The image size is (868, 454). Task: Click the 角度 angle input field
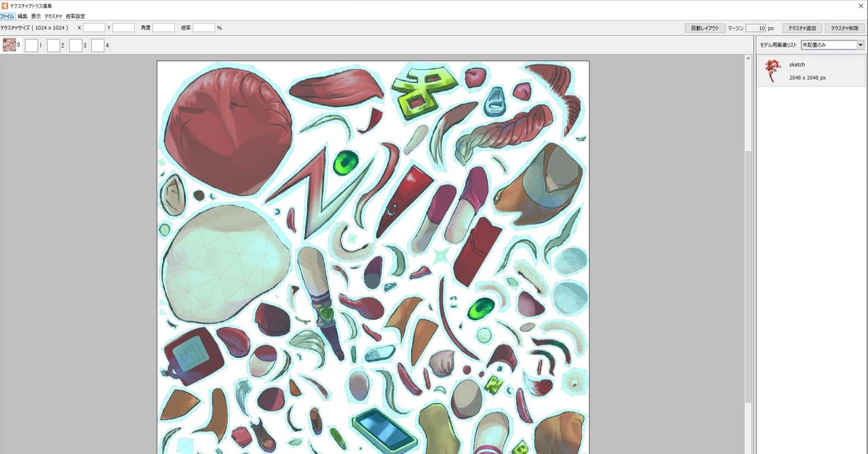(162, 28)
